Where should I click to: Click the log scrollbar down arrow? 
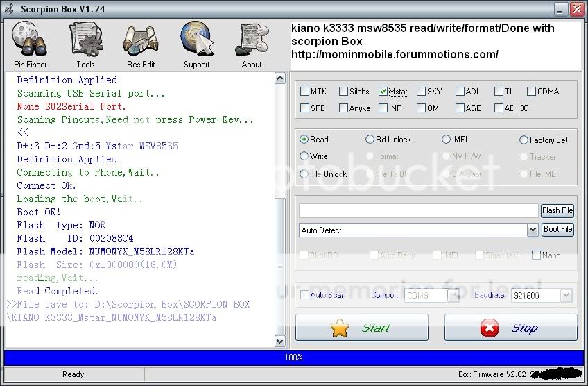click(280, 341)
